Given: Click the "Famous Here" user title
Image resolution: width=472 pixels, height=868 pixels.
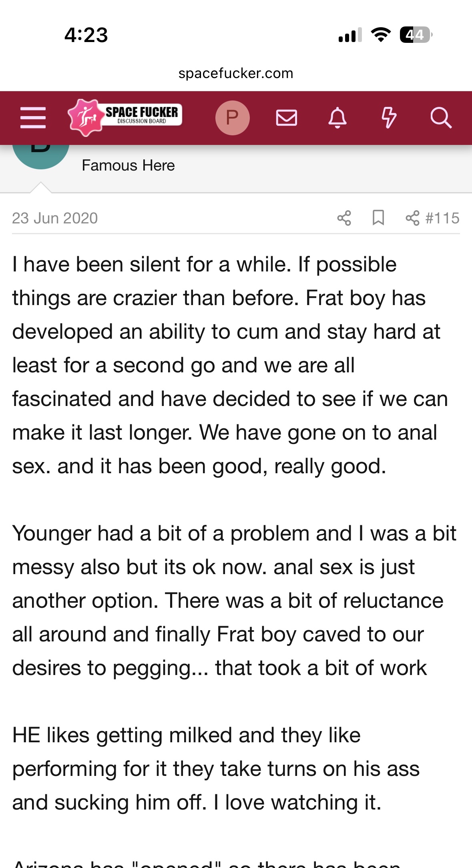Looking at the screenshot, I should click(128, 165).
